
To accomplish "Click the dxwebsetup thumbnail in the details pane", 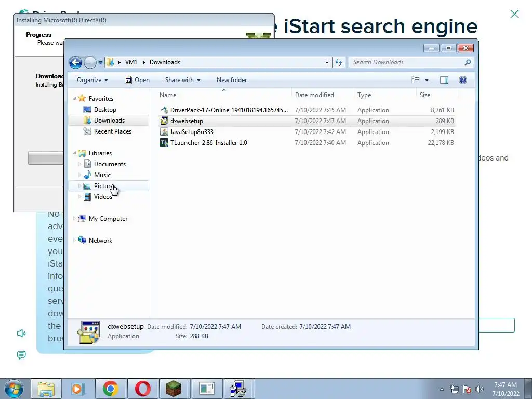I will click(x=88, y=332).
